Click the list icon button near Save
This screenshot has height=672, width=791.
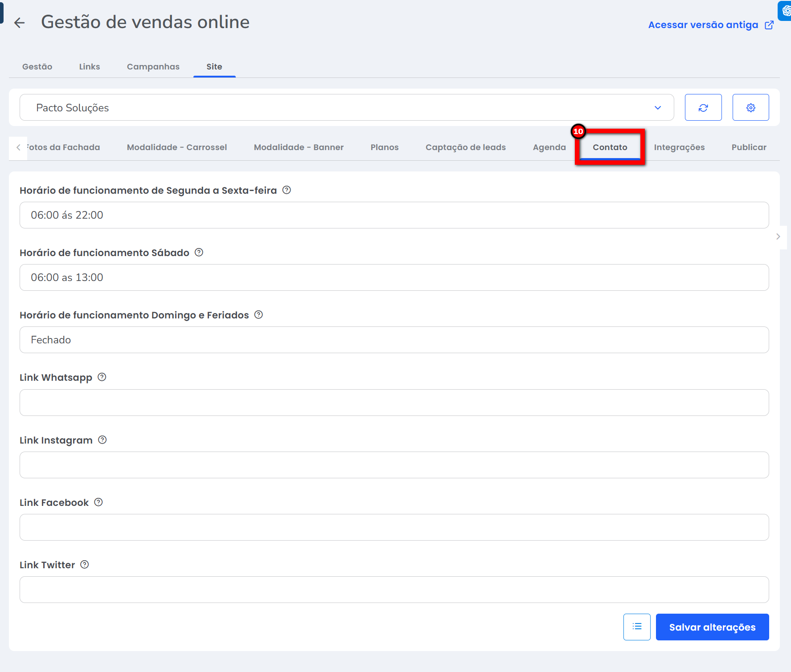coord(636,627)
